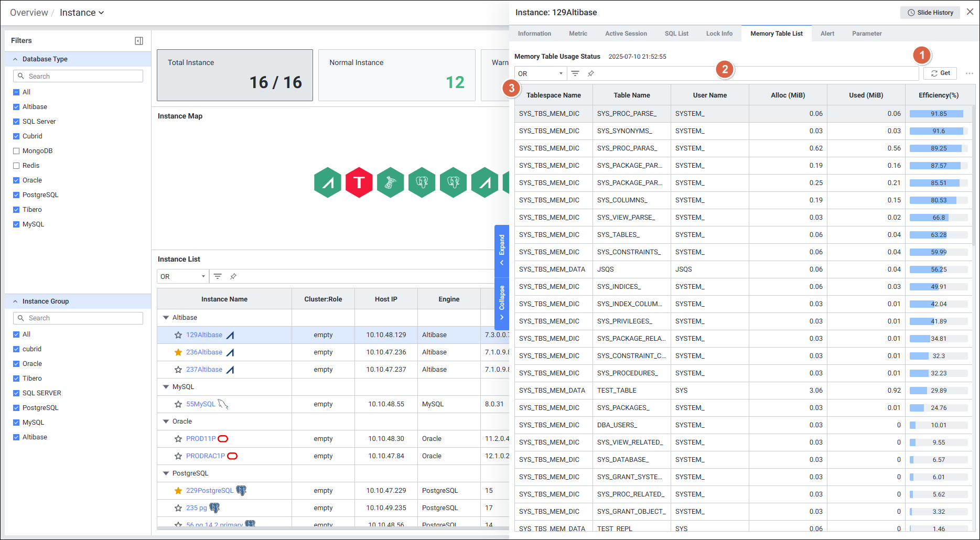Click the filter icon in Instance List toolbar

(x=218, y=276)
